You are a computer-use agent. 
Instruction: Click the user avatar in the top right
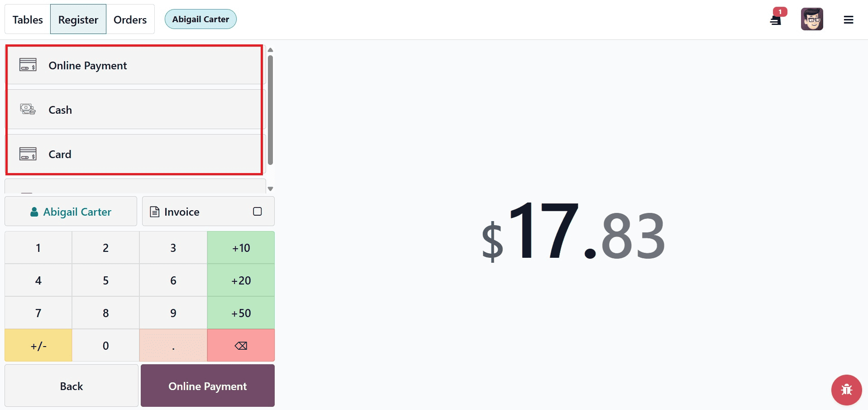coord(812,19)
